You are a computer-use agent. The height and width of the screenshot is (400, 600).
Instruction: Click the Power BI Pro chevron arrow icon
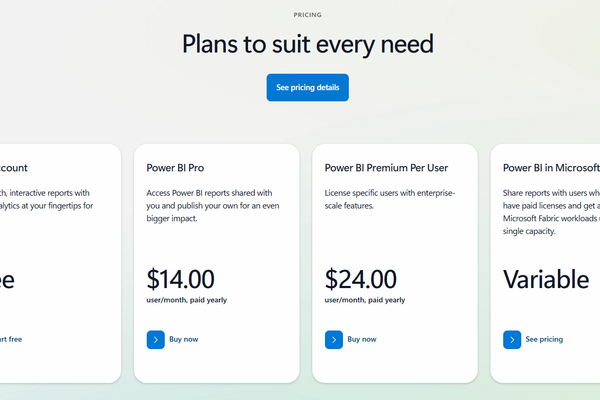[155, 339]
